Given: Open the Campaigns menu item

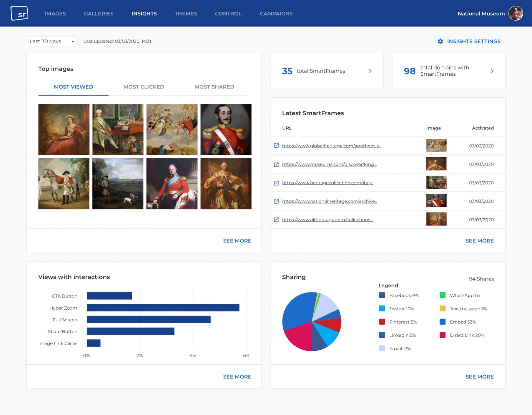Looking at the screenshot, I should click(276, 14).
